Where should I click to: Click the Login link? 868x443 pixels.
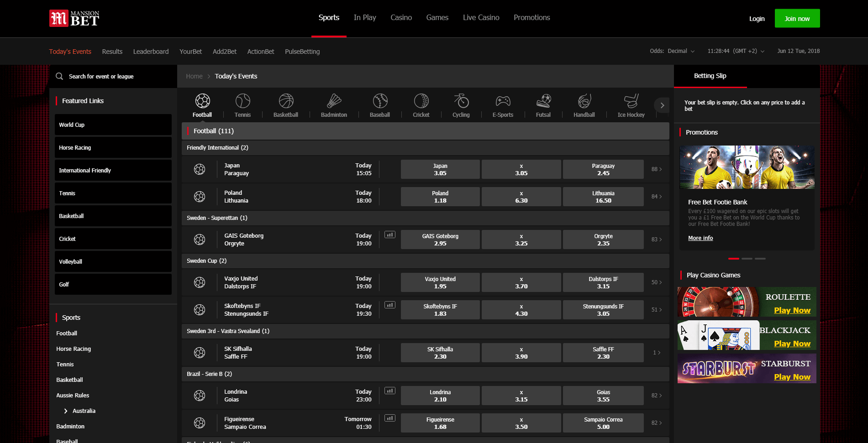[757, 19]
